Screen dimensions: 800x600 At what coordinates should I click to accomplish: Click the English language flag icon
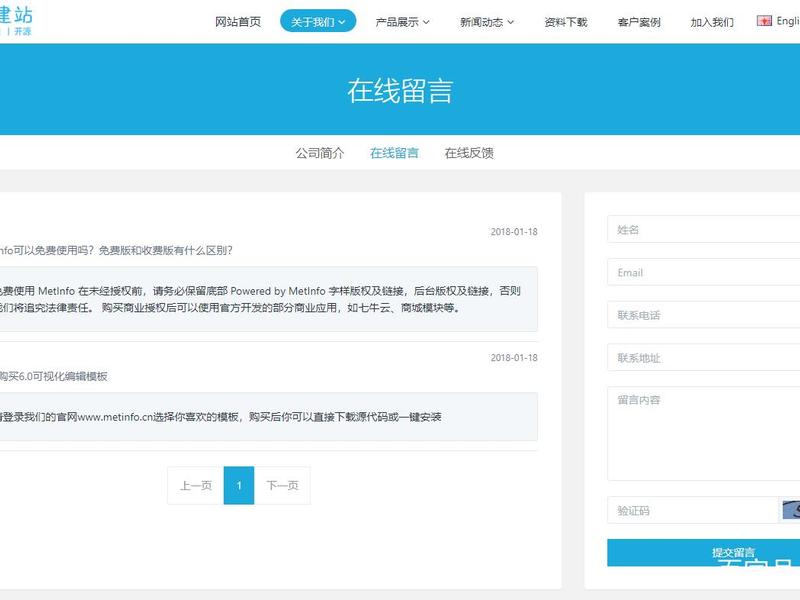click(764, 21)
